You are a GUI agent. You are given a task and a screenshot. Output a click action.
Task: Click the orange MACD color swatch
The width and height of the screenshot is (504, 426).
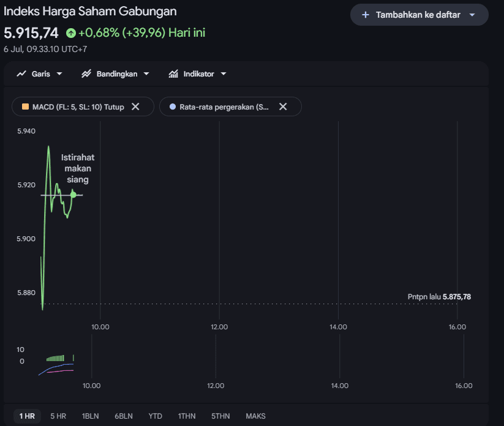coord(25,106)
